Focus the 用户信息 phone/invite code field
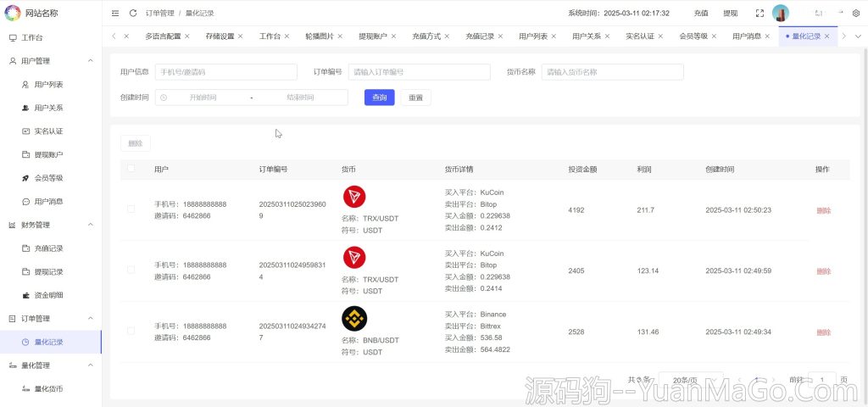The image size is (868, 407). tap(225, 72)
